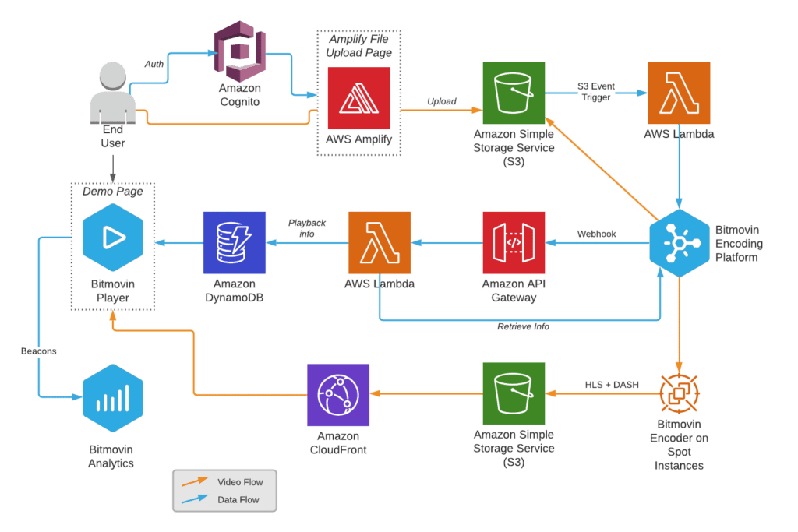Select the Amazon Cognito icon
The width and height of the screenshot is (798, 532).
(x=240, y=51)
